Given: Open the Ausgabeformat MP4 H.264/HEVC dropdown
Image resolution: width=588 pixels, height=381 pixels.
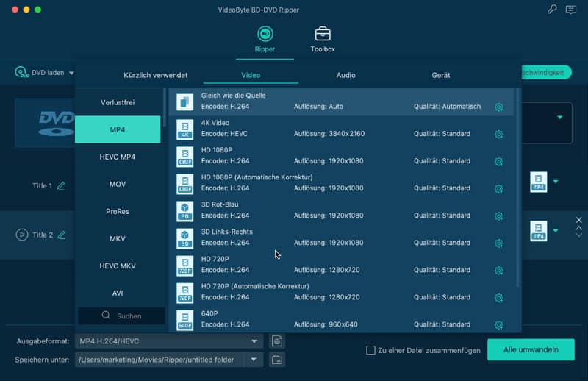Looking at the screenshot, I should coord(169,341).
